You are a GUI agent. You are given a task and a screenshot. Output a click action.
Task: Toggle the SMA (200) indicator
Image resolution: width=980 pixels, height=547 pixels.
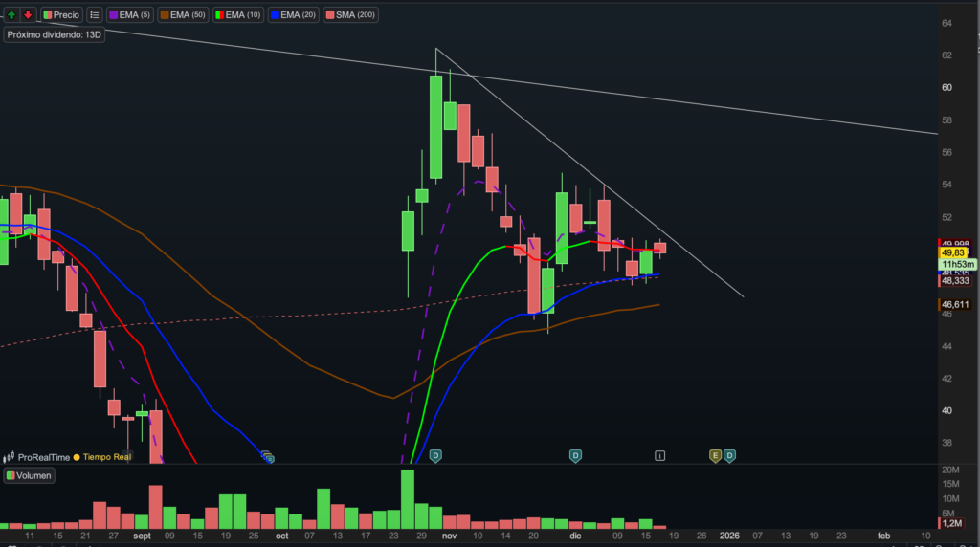(x=351, y=15)
